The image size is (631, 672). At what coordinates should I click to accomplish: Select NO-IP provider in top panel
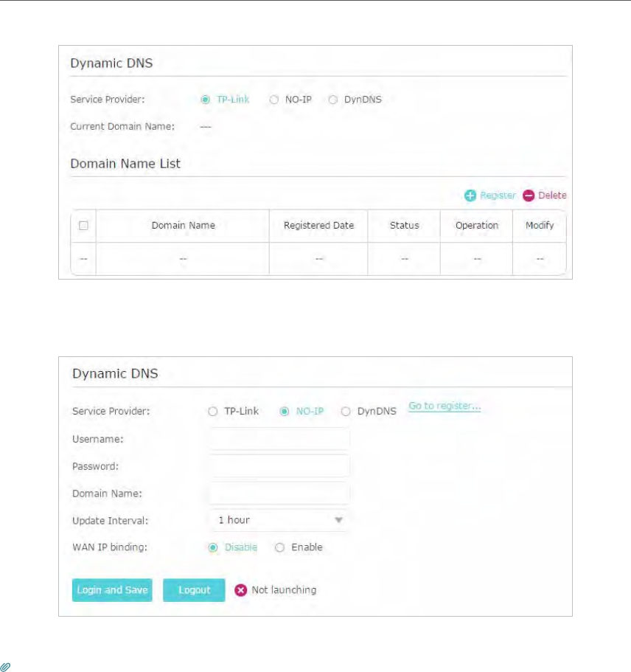274,100
